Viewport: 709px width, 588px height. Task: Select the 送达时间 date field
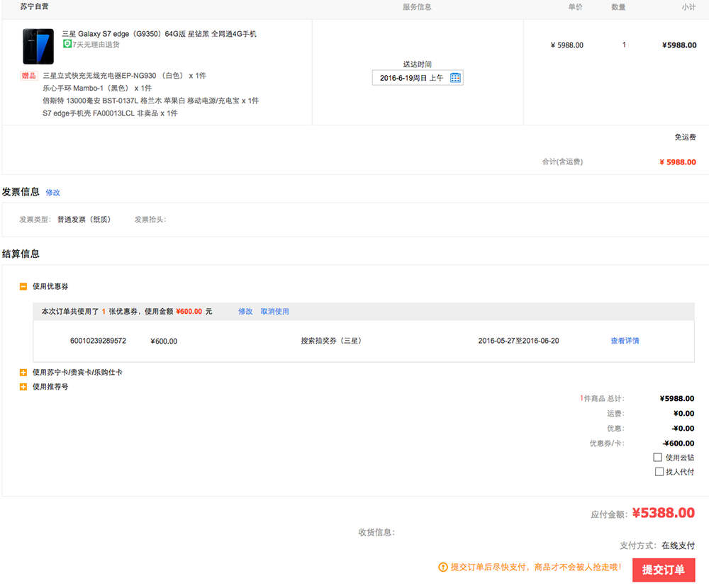[x=418, y=78]
